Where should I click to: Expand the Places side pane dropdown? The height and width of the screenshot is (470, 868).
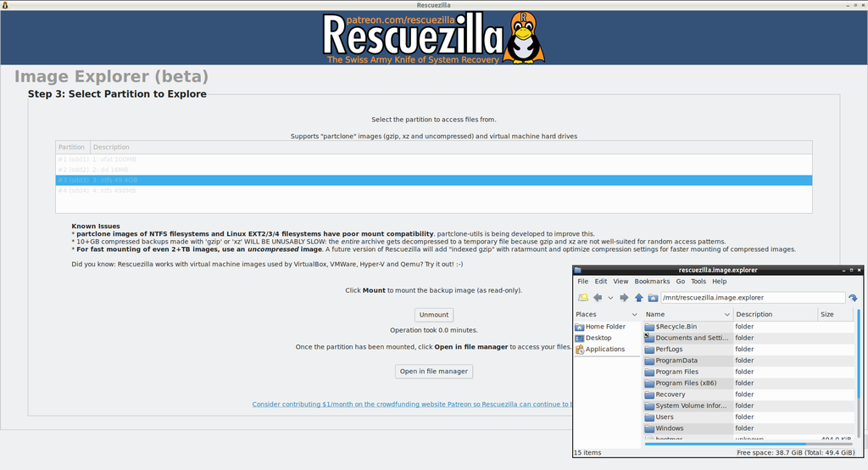tap(634, 314)
